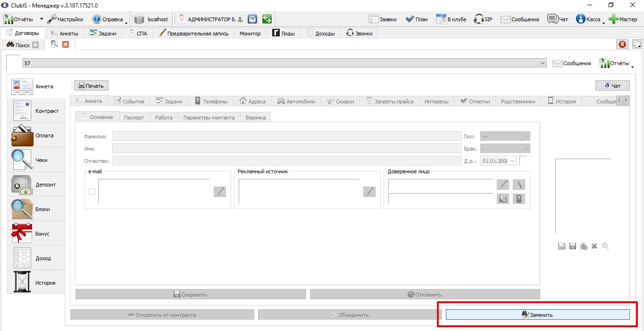Toggle the checkbox beside the birth date
644x331 pixels.
pyautogui.click(x=523, y=161)
